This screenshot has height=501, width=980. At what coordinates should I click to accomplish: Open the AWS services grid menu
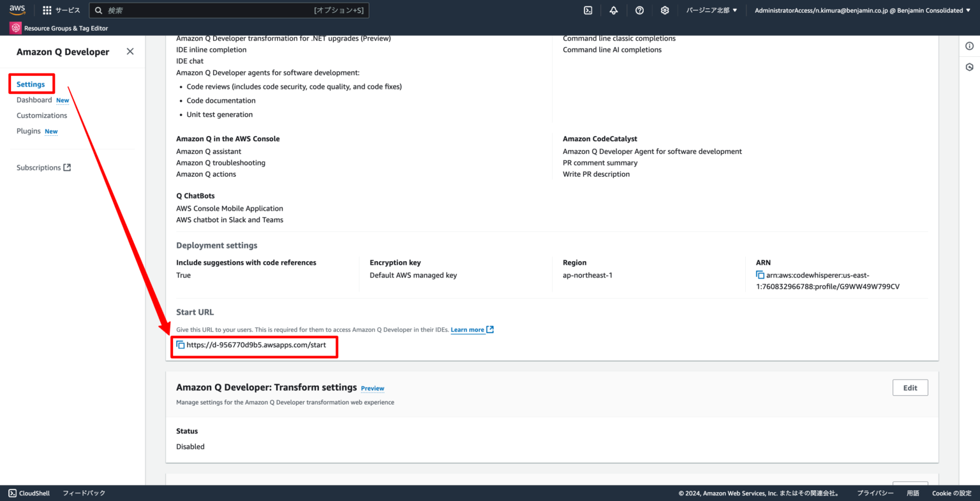click(x=47, y=10)
